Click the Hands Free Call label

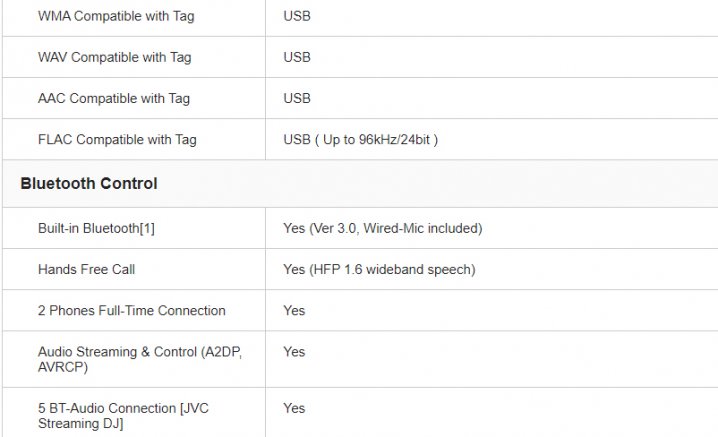pos(86,269)
